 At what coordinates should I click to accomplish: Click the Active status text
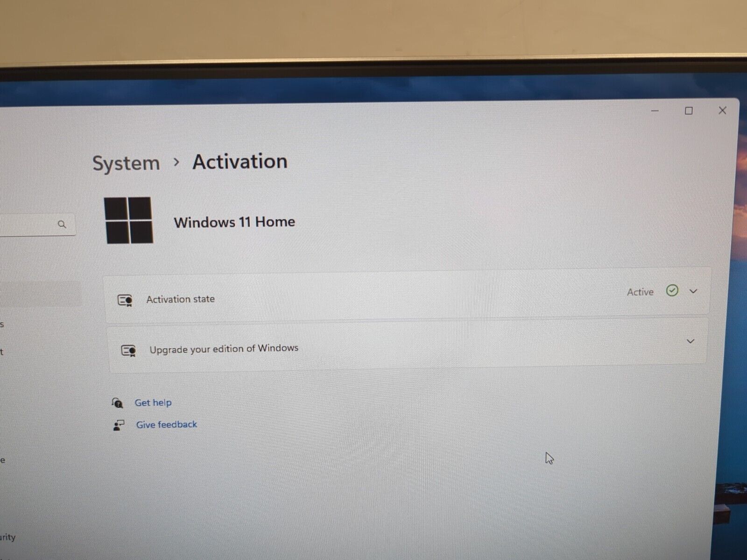(x=640, y=292)
